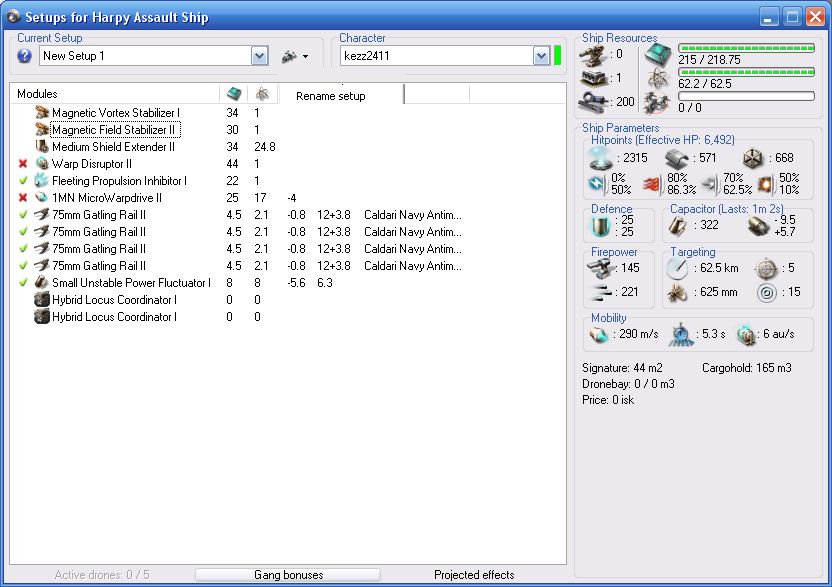Viewport: 832px width, 587px height.
Task: Click Caldari Navy Antim... ammo on fourth railgun
Action: (x=413, y=266)
